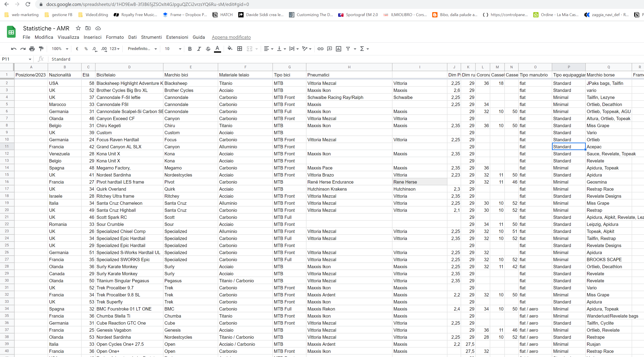Click the Rene Herse cell

pos(419,182)
